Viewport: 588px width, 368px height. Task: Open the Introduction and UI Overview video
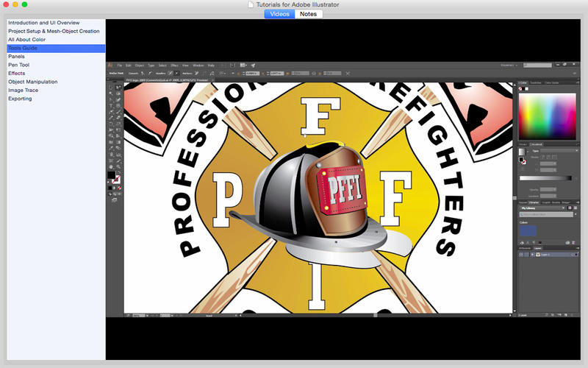click(44, 23)
